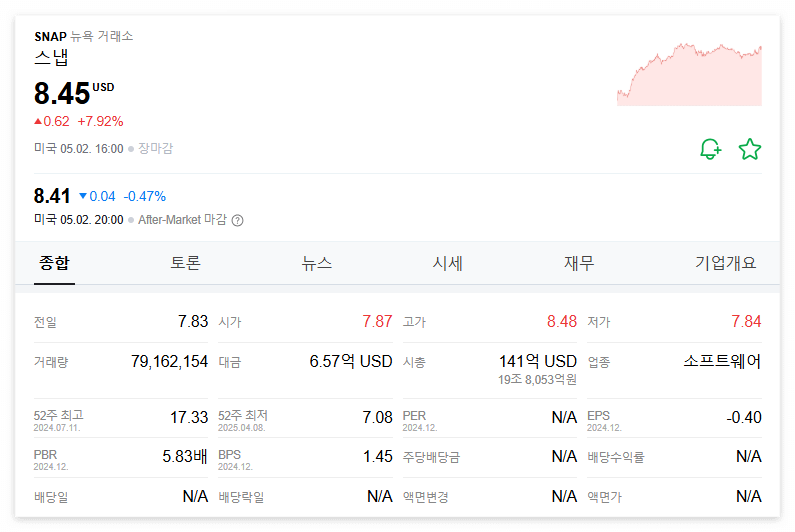The height and width of the screenshot is (532, 795).
Task: Click the 스냅 company name
Action: pyautogui.click(x=51, y=57)
